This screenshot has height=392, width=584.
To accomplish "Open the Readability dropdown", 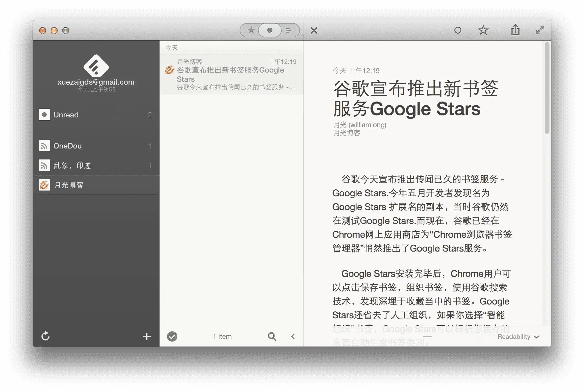I will point(518,336).
